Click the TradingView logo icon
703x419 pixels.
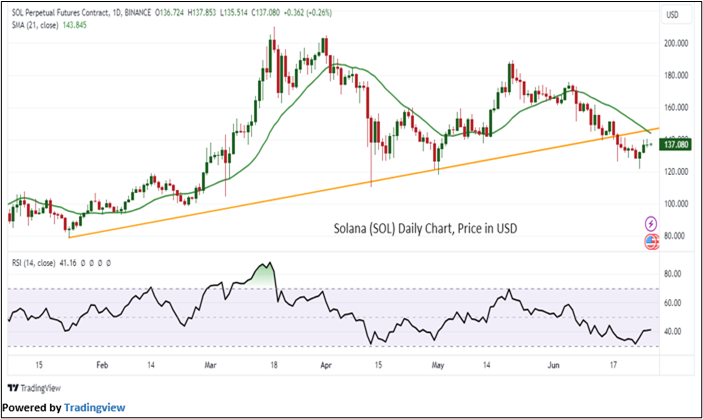tap(14, 388)
